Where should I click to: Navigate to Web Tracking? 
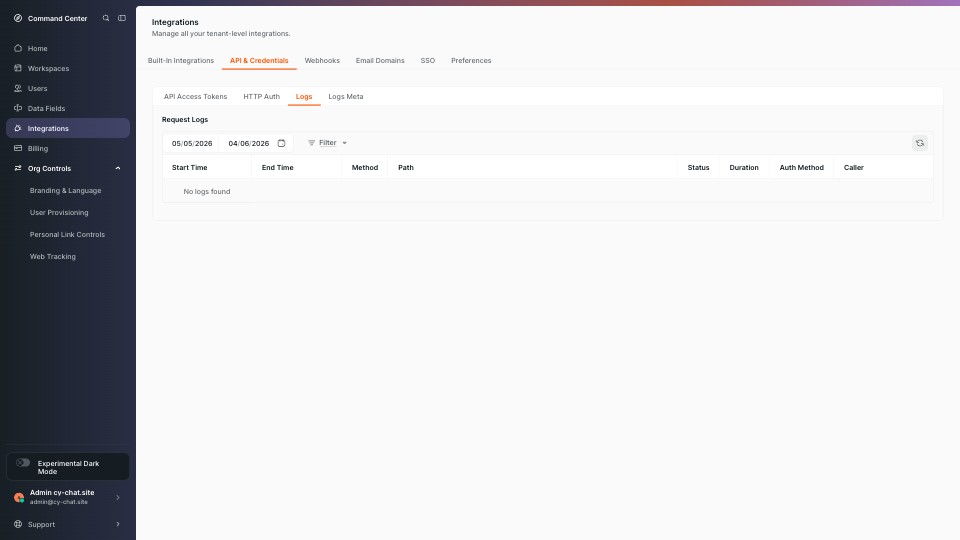pos(53,257)
